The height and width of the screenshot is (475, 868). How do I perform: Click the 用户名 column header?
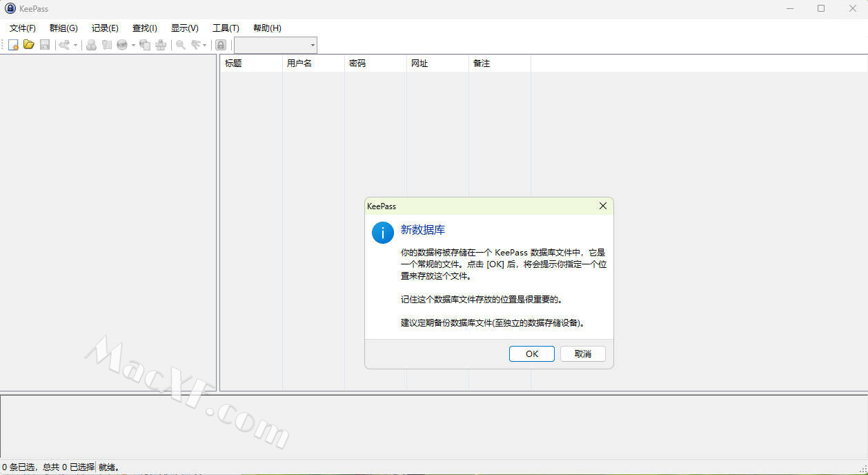[313, 63]
